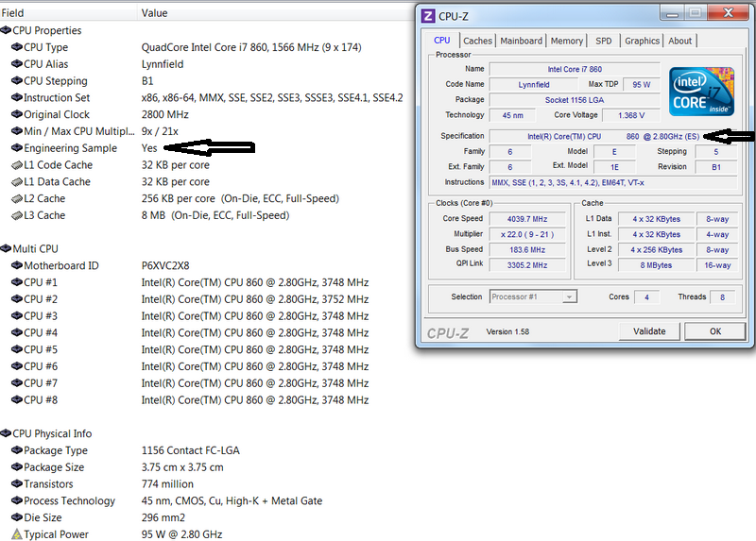
Task: Select the Engineering Sample Yes value
Action: [x=149, y=148]
